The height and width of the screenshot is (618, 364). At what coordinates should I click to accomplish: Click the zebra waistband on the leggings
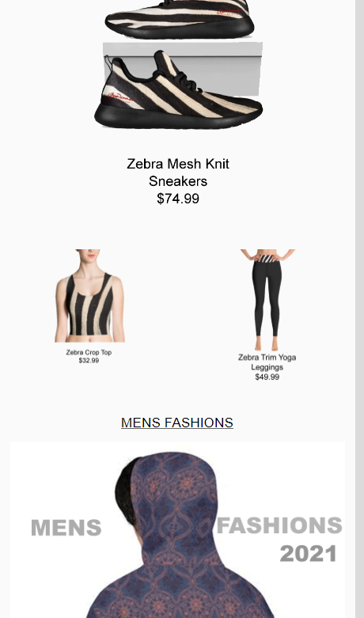(x=268, y=259)
